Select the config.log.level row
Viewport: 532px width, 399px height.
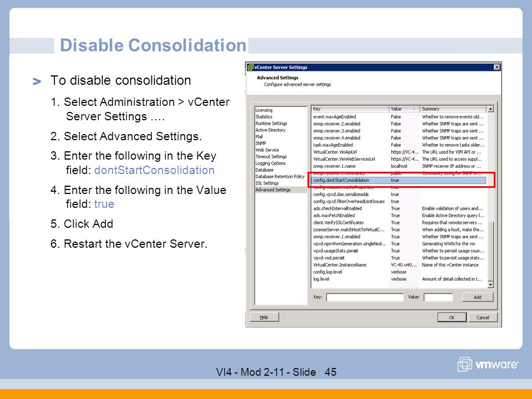click(399, 272)
